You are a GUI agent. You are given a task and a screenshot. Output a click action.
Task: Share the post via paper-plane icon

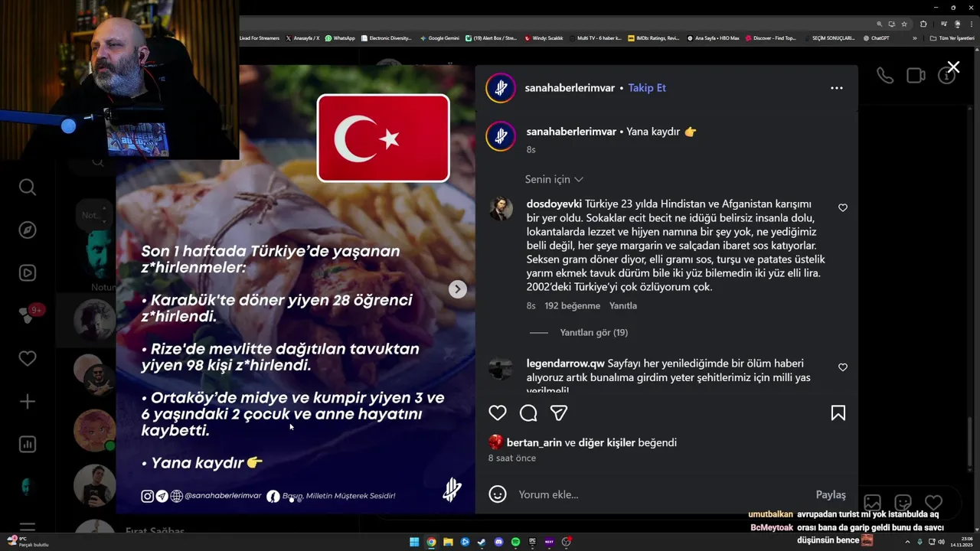pyautogui.click(x=559, y=413)
